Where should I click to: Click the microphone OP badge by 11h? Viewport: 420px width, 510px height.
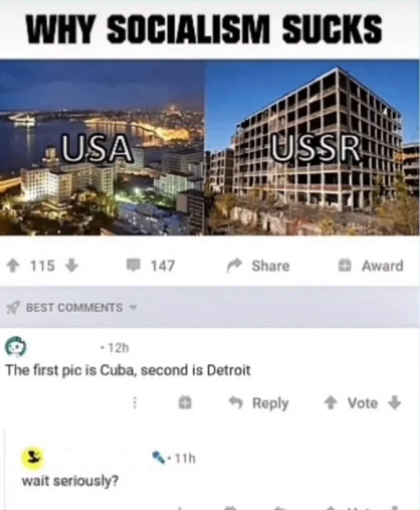point(160,458)
